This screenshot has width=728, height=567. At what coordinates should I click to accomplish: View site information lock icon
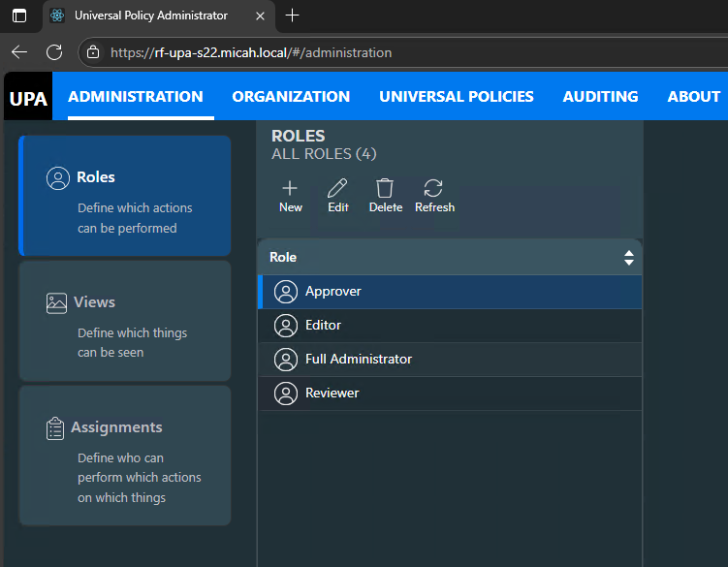(x=93, y=52)
